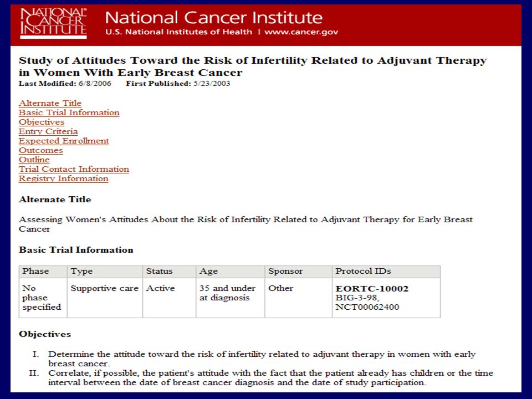This screenshot has height=399, width=532.
Task: Open the Objectives link
Action: click(x=42, y=122)
